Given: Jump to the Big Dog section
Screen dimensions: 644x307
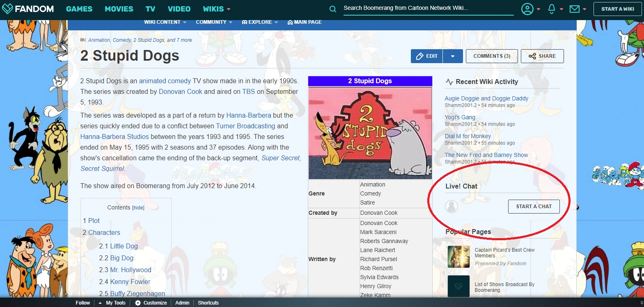Looking at the screenshot, I should click(x=122, y=258).
